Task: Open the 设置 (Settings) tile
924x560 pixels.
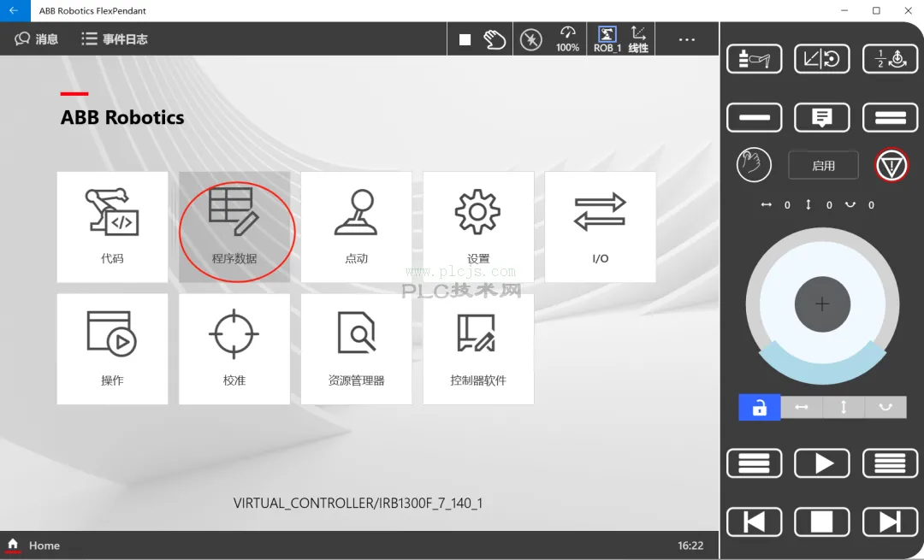Action: (478, 227)
